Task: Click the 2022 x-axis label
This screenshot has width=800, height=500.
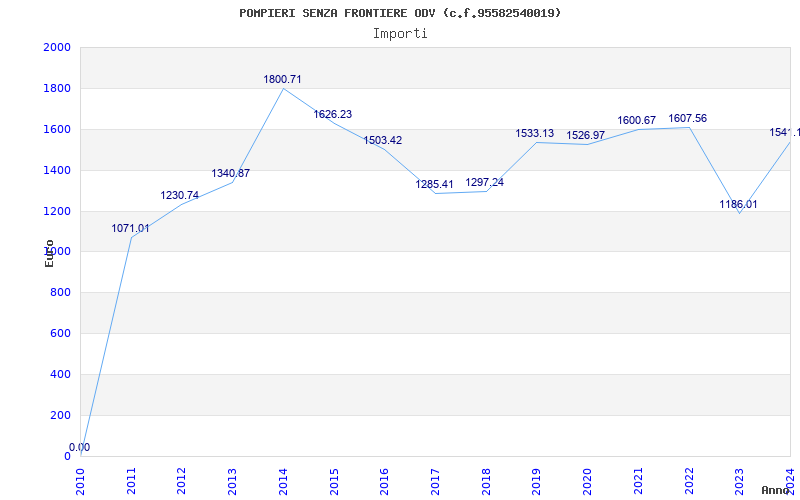Action: click(x=689, y=481)
